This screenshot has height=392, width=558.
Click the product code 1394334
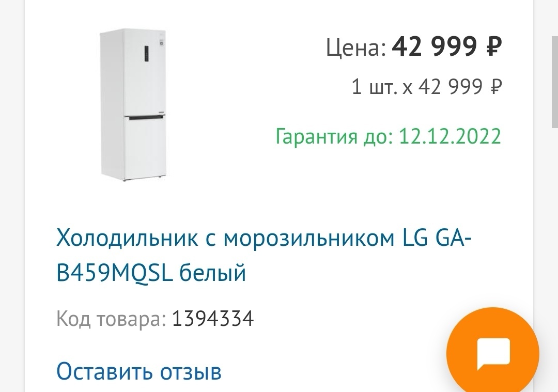(x=212, y=319)
